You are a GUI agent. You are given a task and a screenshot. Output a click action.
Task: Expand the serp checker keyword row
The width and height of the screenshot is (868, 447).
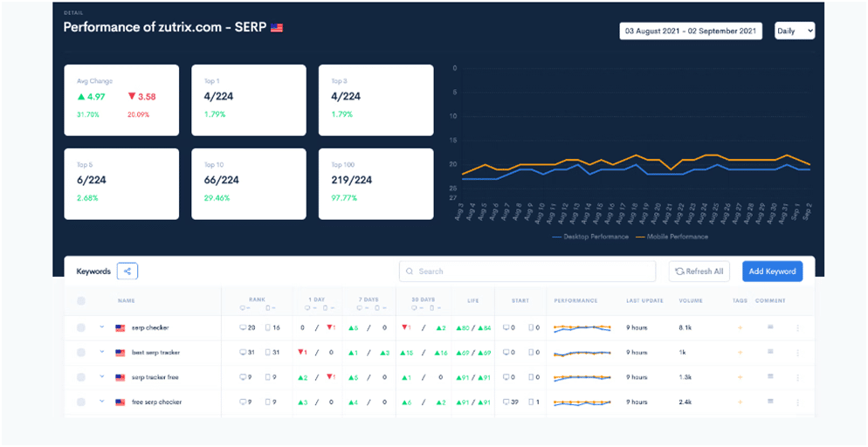[101, 327]
